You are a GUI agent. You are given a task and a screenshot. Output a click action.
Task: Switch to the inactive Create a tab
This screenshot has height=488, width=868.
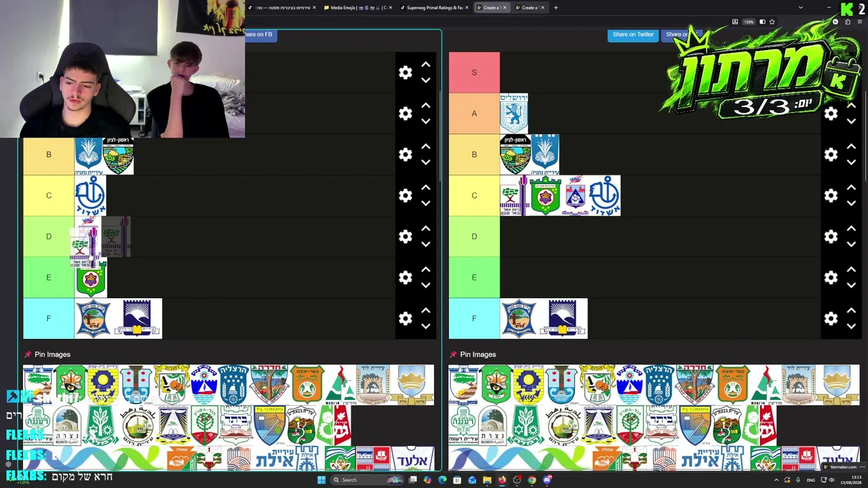tap(529, 7)
